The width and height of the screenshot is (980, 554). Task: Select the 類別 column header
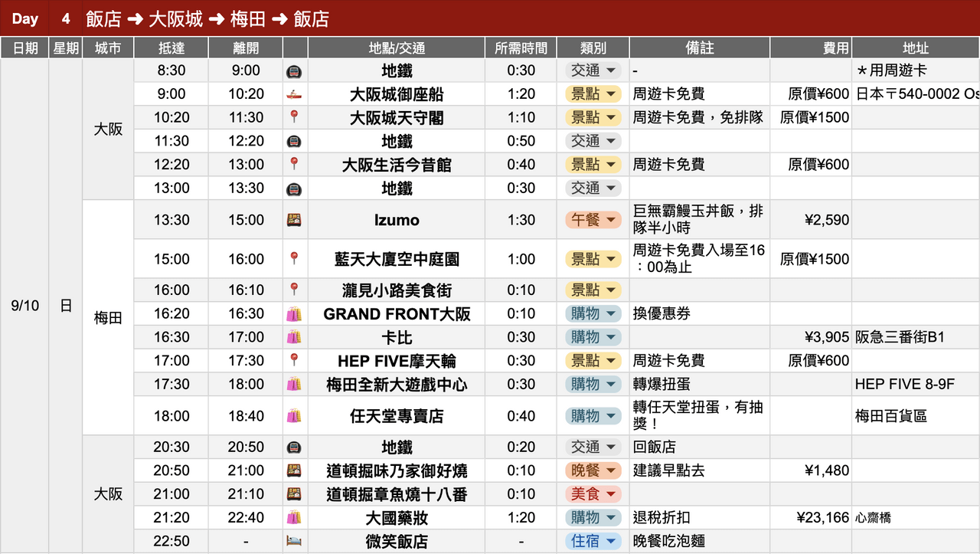[x=593, y=48]
